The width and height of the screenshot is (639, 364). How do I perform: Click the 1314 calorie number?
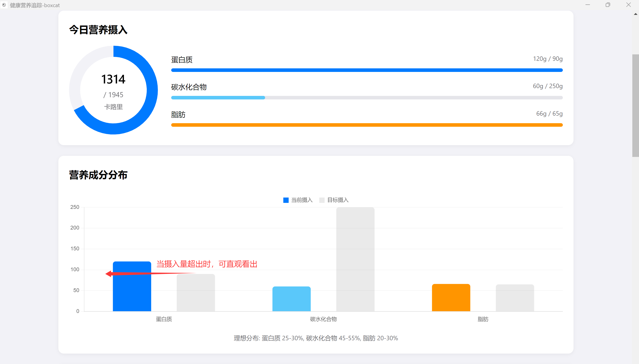pos(113,79)
